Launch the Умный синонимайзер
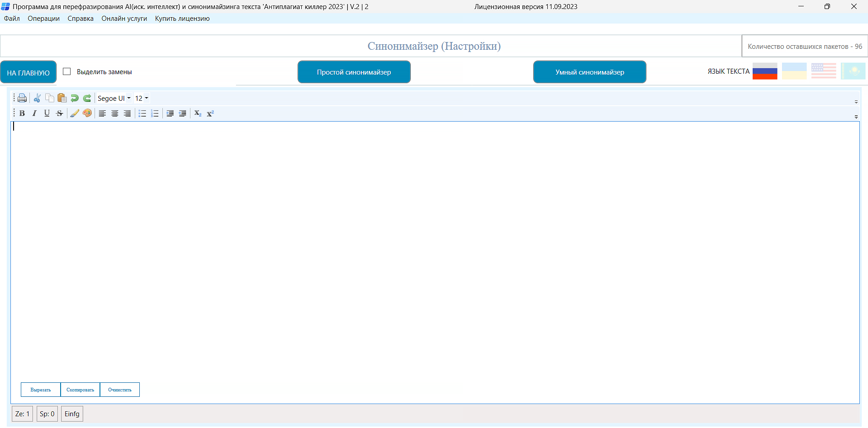The width and height of the screenshot is (868, 428). 590,72
